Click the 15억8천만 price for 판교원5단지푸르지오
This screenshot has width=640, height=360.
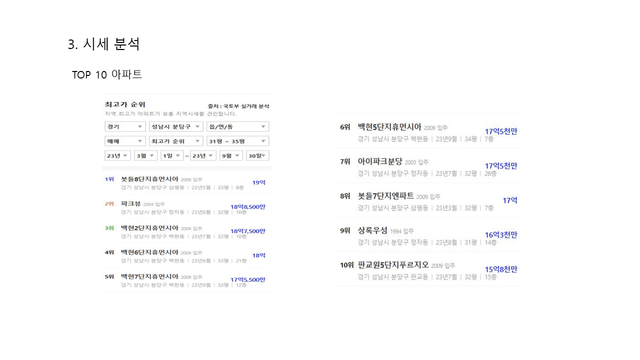point(501,269)
